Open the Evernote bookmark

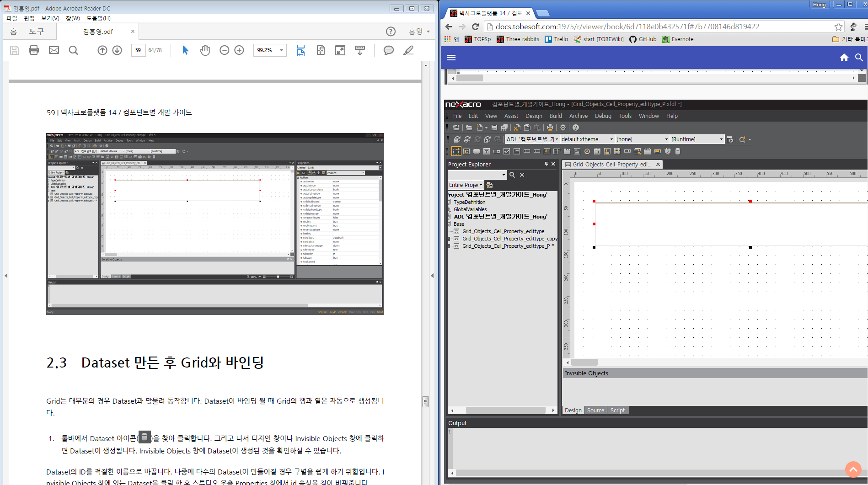pyautogui.click(x=678, y=39)
